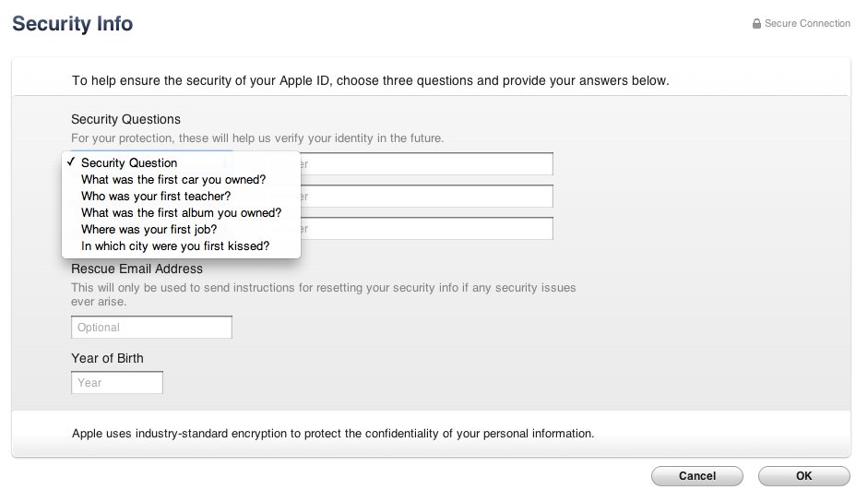Screen dimensions: 868x502
Task: Confirm with the OK button
Action: click(x=803, y=476)
